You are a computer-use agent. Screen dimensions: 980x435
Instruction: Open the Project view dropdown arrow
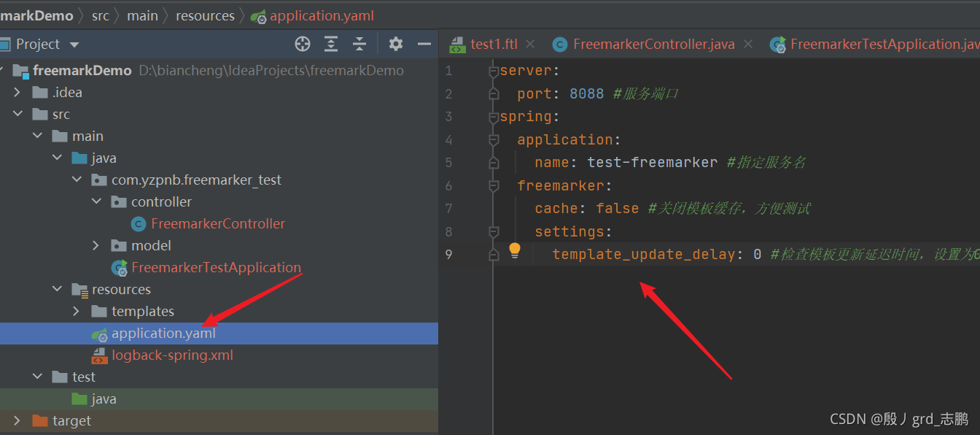click(74, 45)
